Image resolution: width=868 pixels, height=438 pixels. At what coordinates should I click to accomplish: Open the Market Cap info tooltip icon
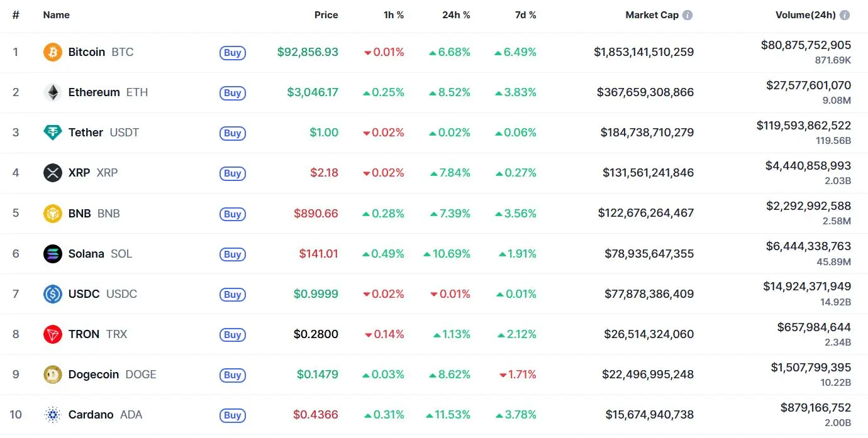pyautogui.click(x=687, y=15)
